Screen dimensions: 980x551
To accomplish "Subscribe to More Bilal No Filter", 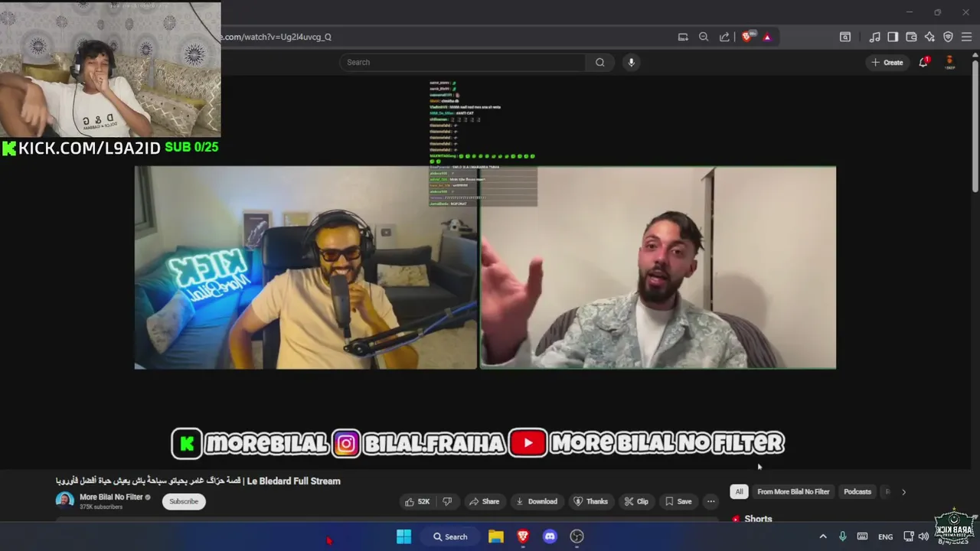I will click(x=184, y=501).
